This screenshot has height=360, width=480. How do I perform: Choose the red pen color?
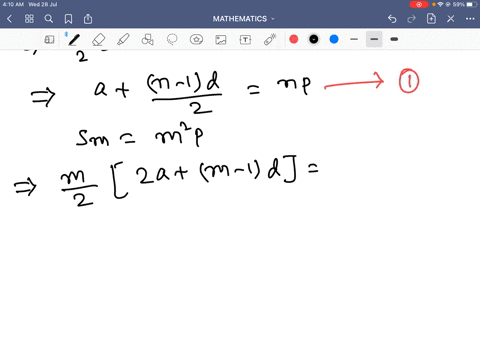click(x=294, y=39)
